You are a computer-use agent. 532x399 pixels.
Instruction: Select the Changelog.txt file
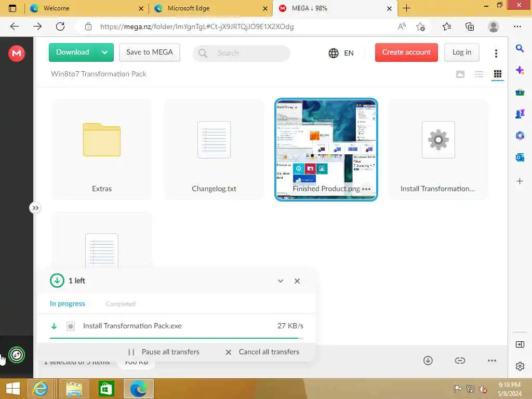(x=214, y=149)
